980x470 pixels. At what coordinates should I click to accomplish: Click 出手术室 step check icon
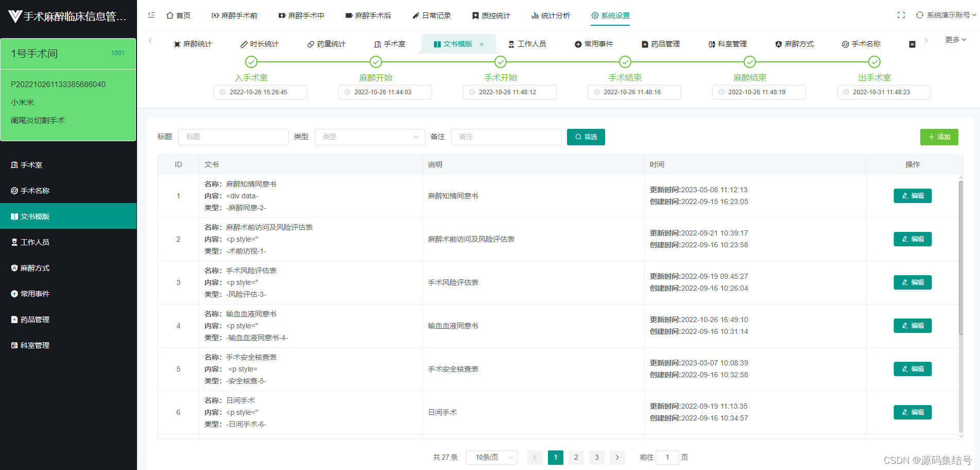pos(874,62)
